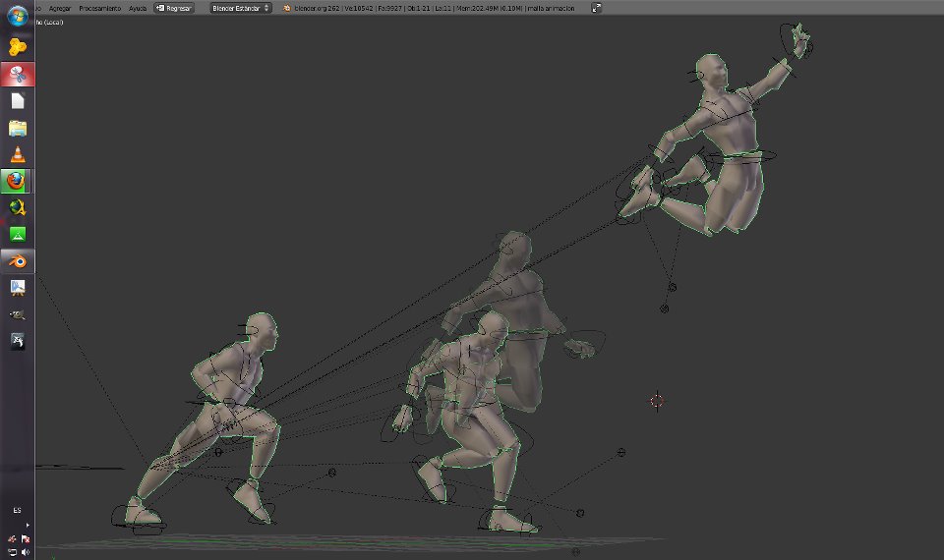The width and height of the screenshot is (944, 560).
Task: Click the 3D cursor crosshair in viewport
Action: (657, 401)
